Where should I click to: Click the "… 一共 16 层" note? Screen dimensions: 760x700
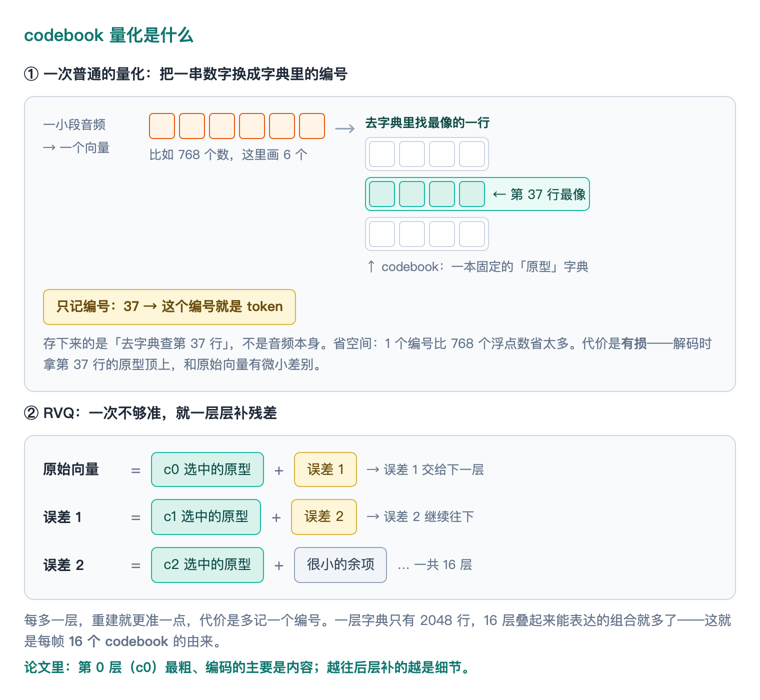[434, 564]
